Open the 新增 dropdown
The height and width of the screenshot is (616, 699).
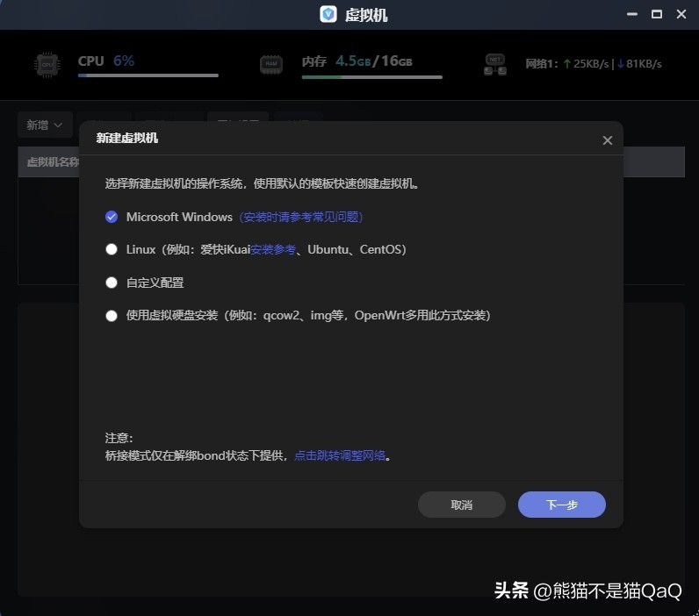(x=45, y=125)
